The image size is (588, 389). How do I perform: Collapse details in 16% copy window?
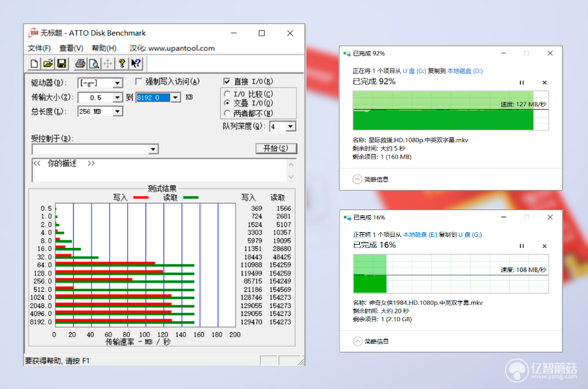[357, 341]
